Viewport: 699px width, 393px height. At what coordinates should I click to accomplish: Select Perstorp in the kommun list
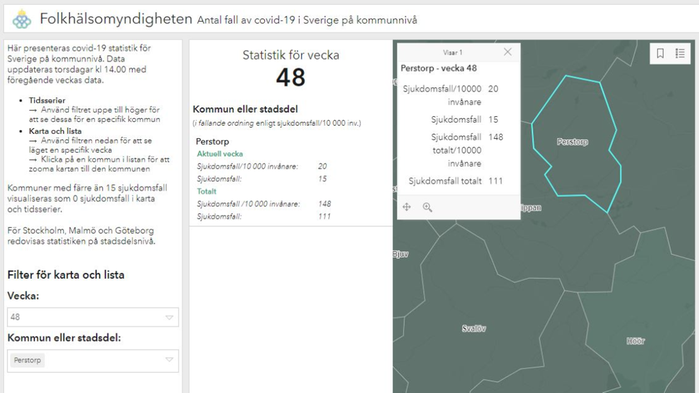[x=212, y=141]
